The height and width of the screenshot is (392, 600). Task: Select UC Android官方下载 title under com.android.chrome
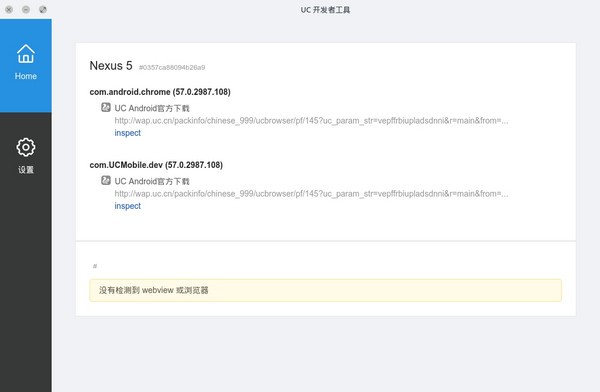pos(152,108)
